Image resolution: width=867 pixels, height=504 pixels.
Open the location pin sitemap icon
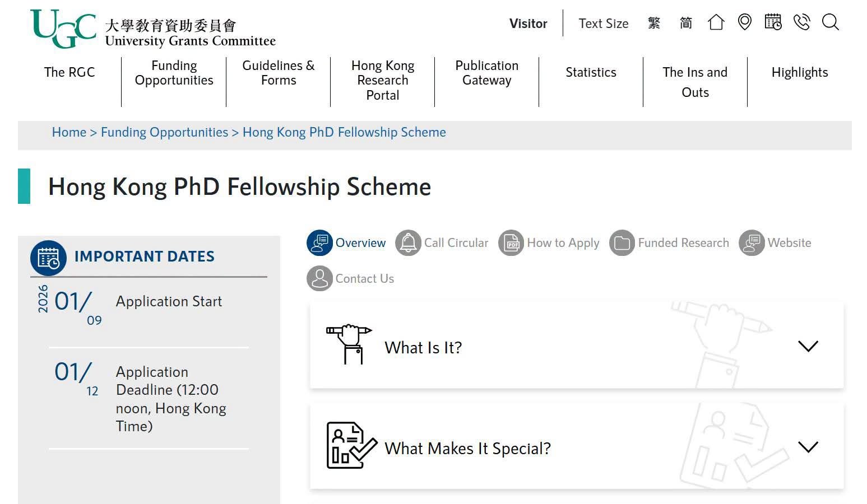pyautogui.click(x=744, y=22)
